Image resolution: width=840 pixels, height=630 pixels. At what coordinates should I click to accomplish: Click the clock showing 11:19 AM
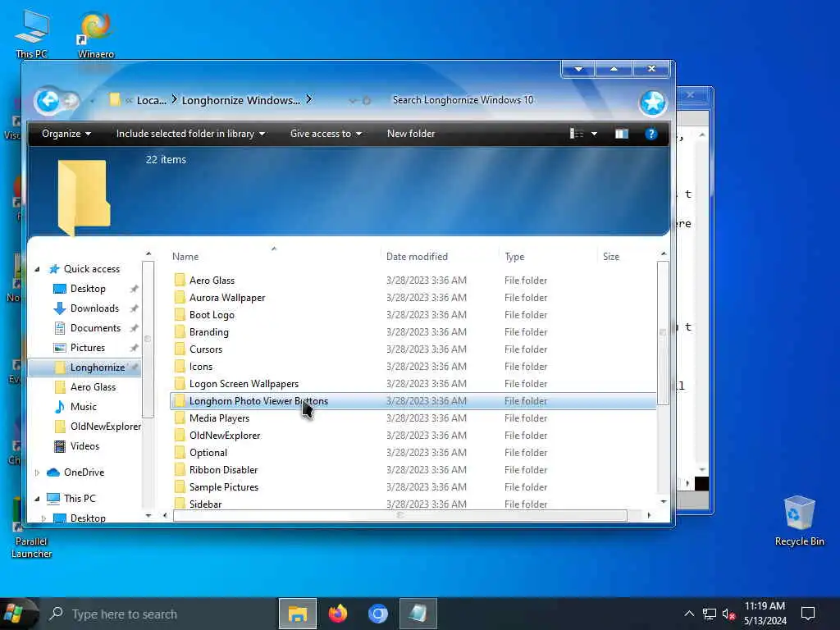(765, 606)
